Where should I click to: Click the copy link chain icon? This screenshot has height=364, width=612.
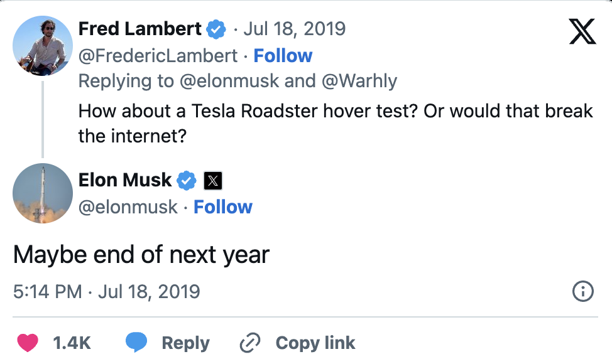[x=250, y=343]
